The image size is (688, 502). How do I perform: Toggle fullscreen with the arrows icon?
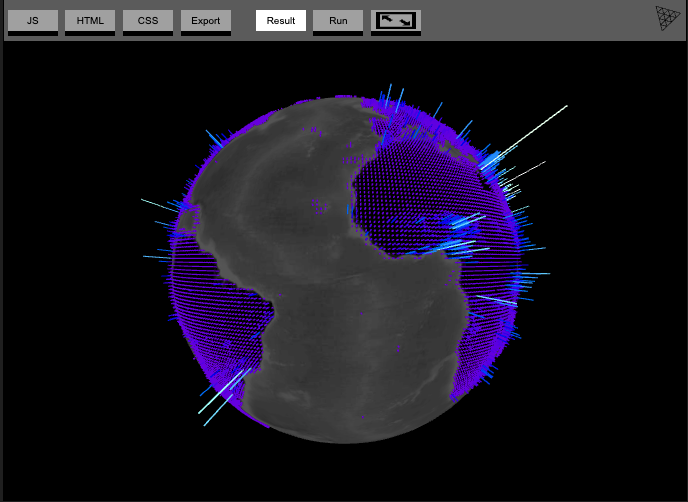click(396, 21)
